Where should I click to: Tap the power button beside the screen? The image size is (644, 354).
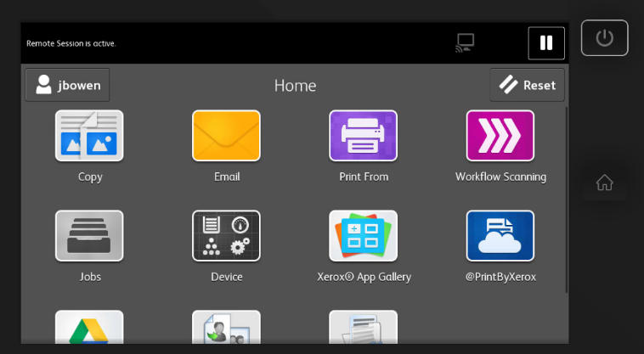(x=605, y=37)
